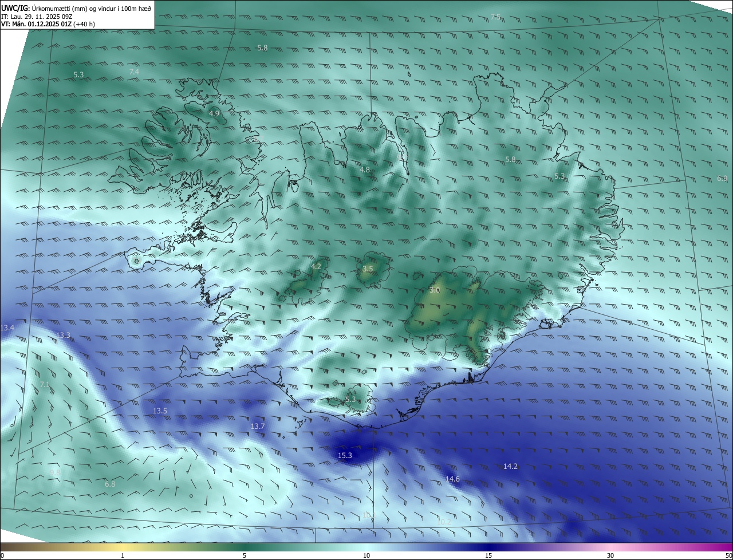The height and width of the screenshot is (560, 733).
Task: Click the 3.5 value on the glacier
Action: [368, 269]
